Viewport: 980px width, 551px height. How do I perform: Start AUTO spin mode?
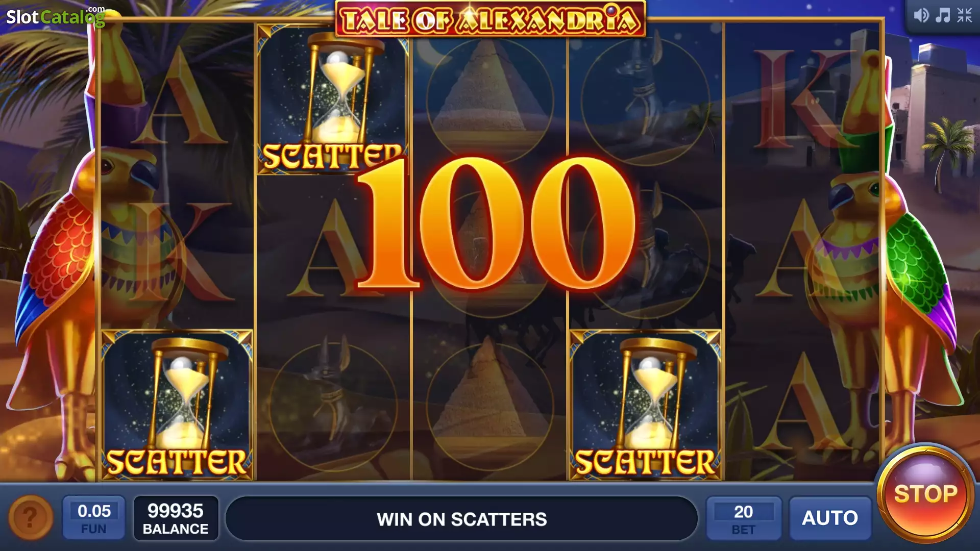click(x=830, y=518)
